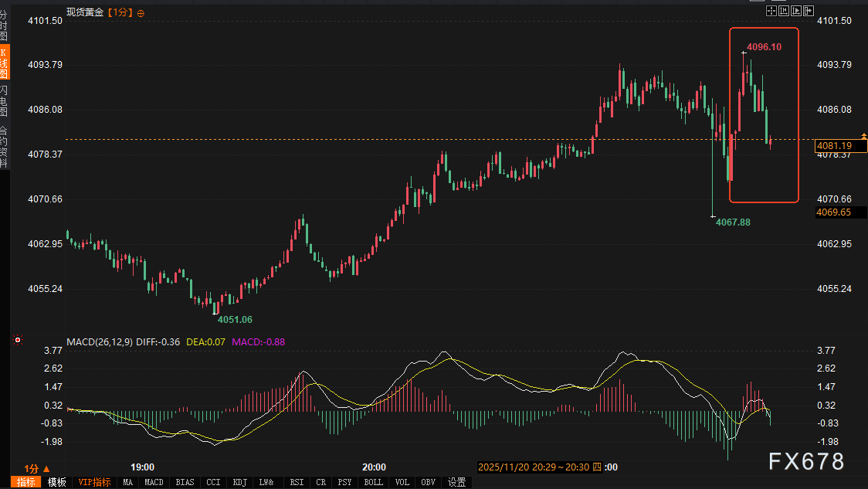868x489 pixels.
Task: Click the jump-to-start chart icon
Action: 783,12
